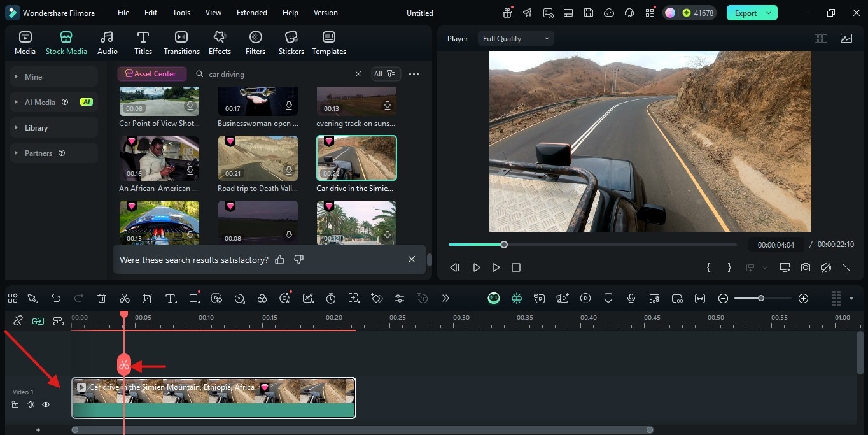Add a text title with Text tool
868x435 pixels.
171,298
